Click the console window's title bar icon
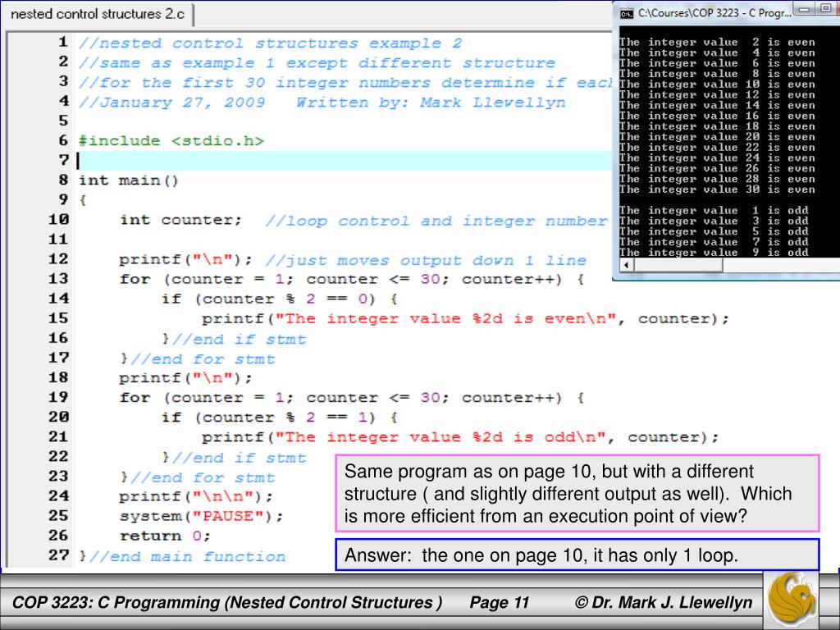Viewport: 840px width, 630px height. [626, 14]
